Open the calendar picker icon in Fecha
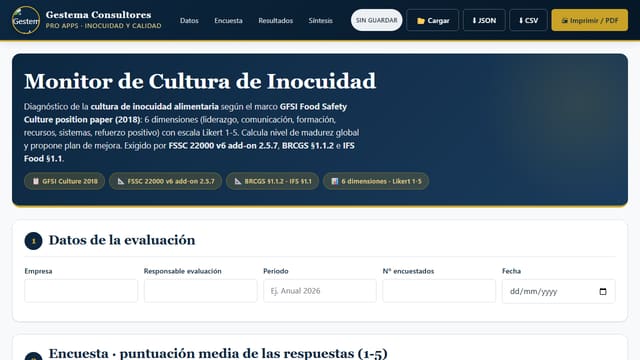 click(x=603, y=291)
